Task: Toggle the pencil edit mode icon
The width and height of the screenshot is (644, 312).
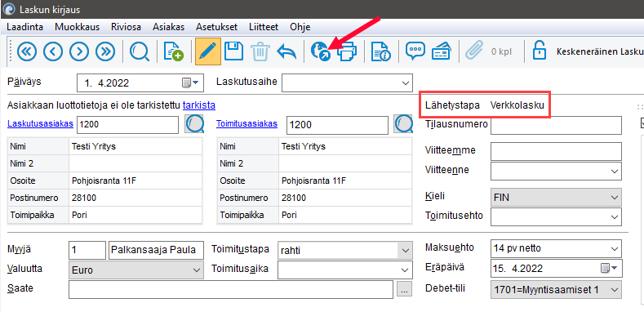Action: [208, 51]
